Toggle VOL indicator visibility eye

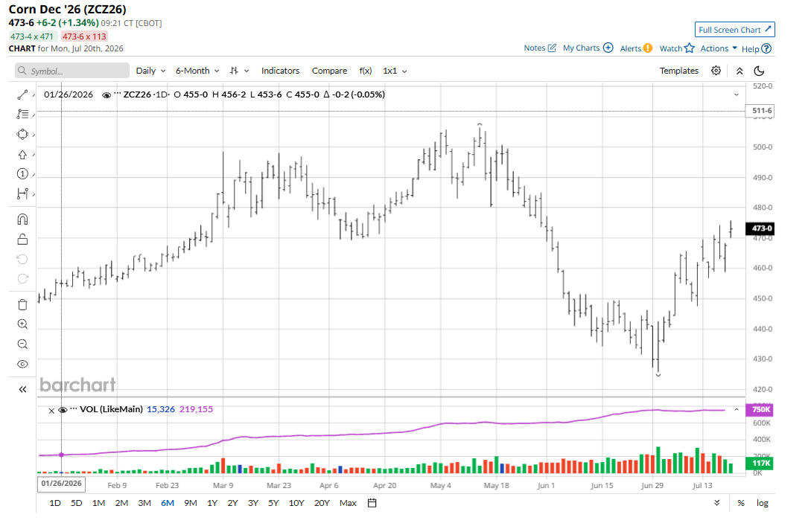pyautogui.click(x=63, y=410)
